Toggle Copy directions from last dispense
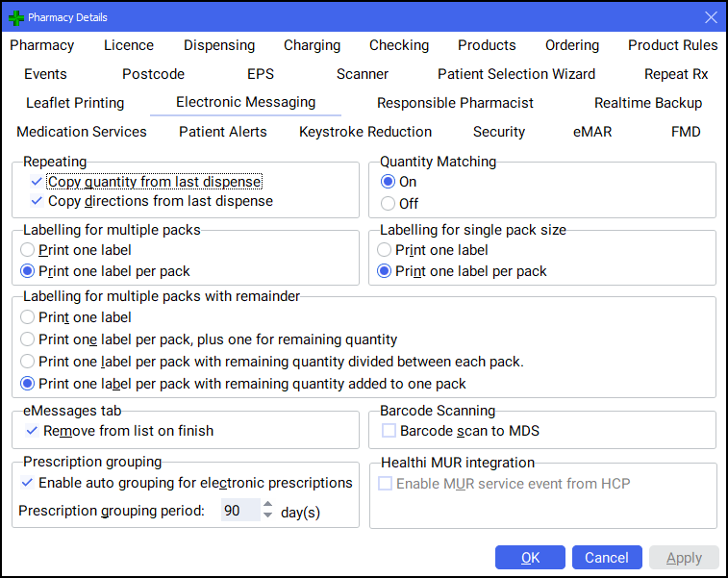728x578 pixels. [x=37, y=201]
